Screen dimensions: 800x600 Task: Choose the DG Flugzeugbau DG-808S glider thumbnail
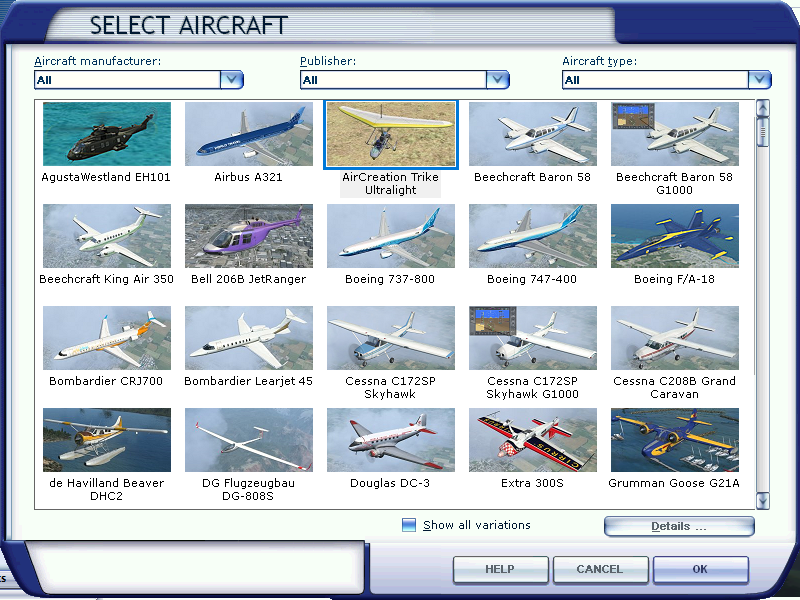click(248, 440)
